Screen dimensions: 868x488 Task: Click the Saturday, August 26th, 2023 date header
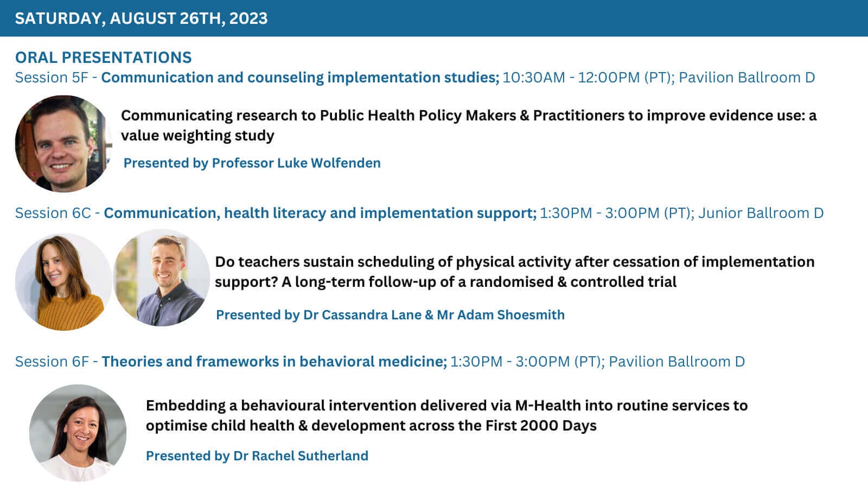(141, 18)
